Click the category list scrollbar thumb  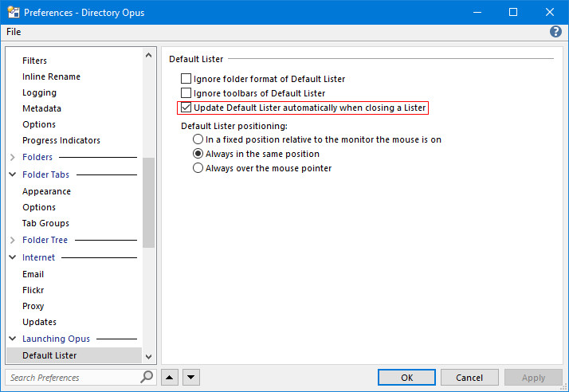pyautogui.click(x=148, y=202)
